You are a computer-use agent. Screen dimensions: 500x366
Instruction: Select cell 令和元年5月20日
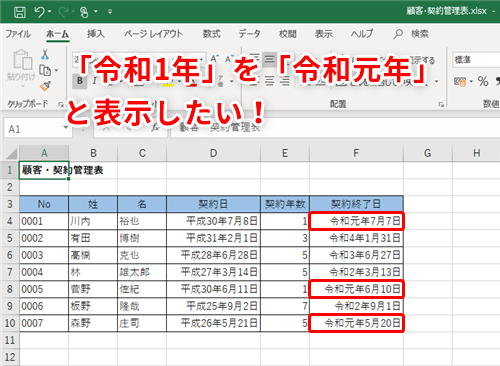pos(356,323)
